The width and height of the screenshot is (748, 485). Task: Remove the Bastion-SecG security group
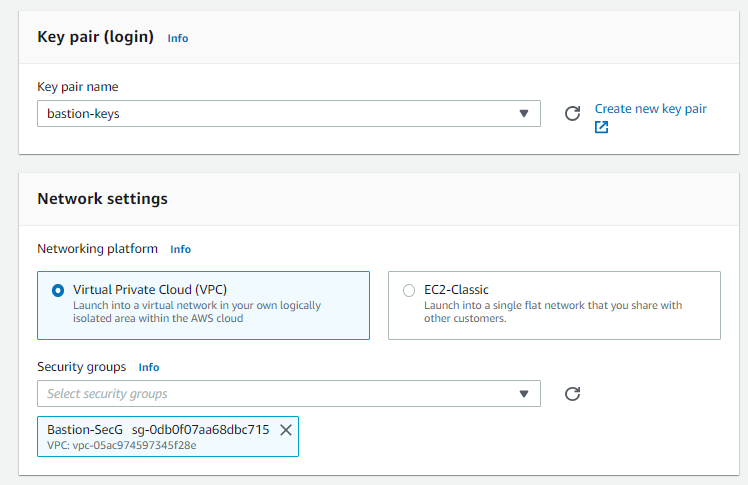coord(286,430)
